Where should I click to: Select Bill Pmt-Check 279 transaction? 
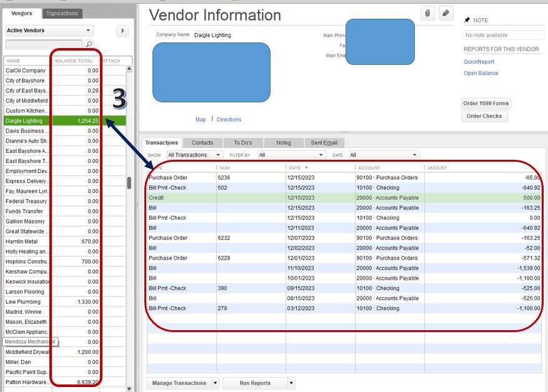click(344, 308)
